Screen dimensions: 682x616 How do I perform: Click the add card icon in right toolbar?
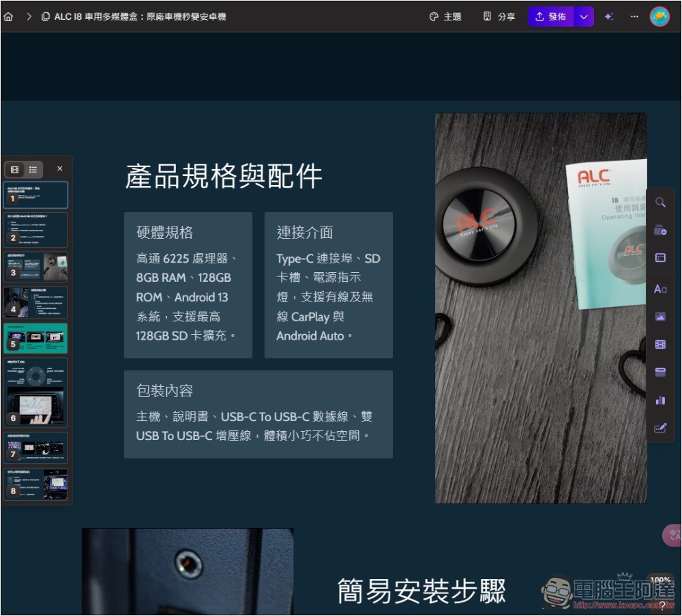tap(659, 231)
